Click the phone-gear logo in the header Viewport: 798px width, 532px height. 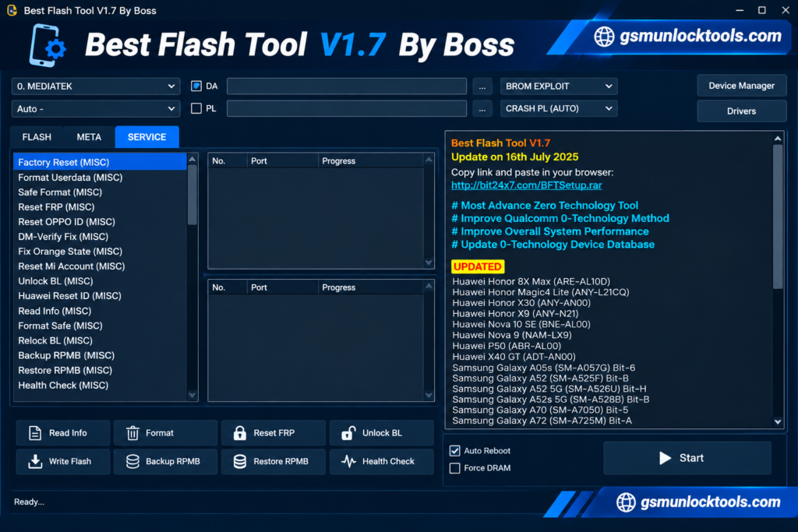(x=47, y=46)
